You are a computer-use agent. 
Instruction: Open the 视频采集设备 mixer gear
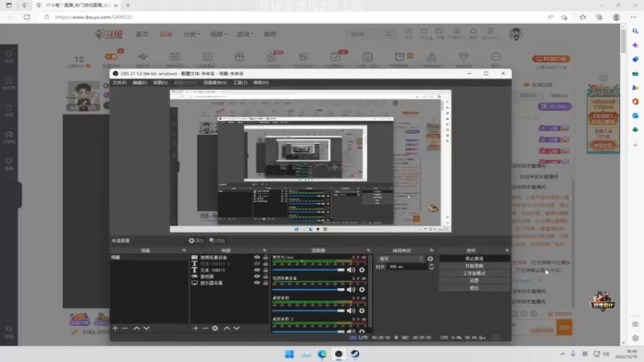361,290
